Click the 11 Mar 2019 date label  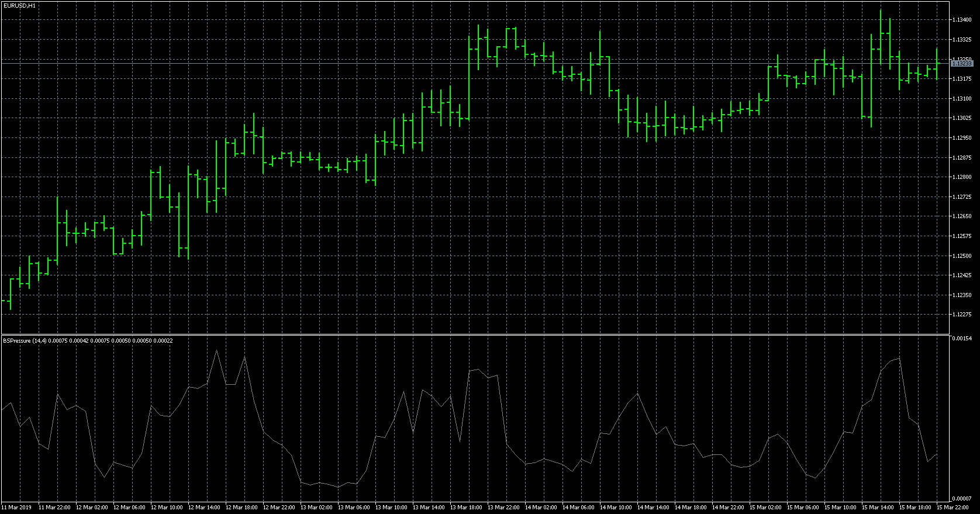[x=16, y=508]
